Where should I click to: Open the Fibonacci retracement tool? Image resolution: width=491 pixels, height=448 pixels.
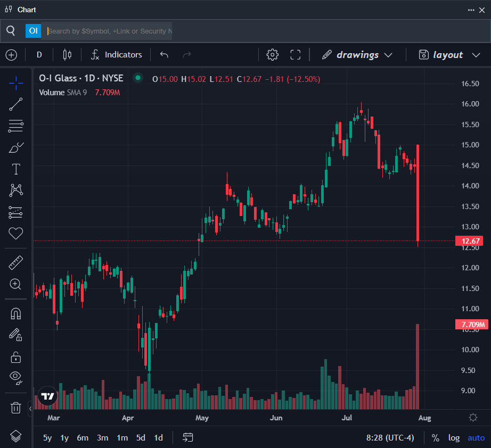15,126
